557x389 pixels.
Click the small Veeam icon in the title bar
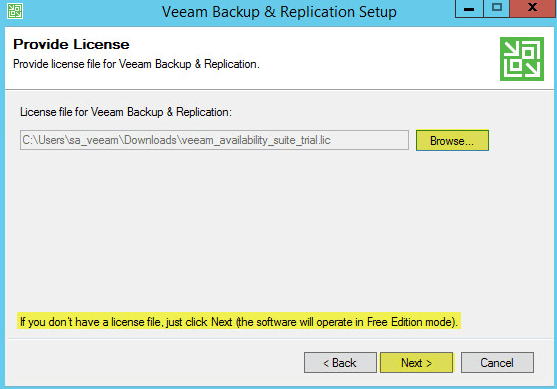pyautogui.click(x=15, y=11)
